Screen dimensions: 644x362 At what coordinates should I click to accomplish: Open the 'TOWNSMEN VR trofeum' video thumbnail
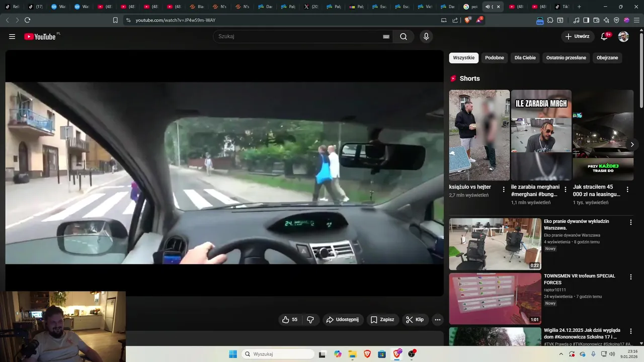coord(495,299)
